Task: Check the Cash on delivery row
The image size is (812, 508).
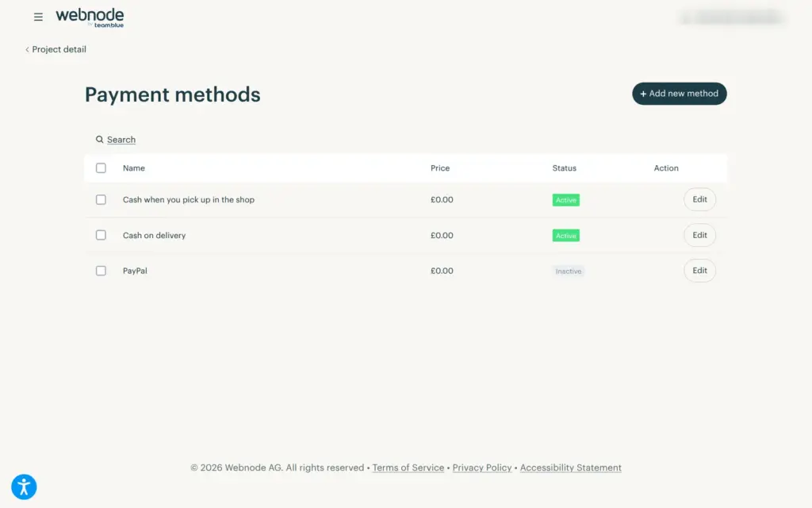Action: (x=101, y=235)
